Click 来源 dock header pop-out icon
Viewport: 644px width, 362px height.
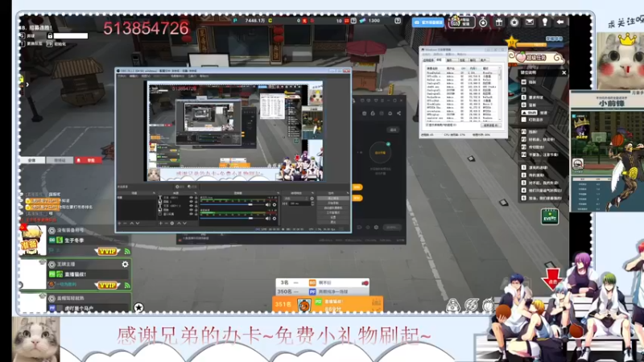pos(196,193)
